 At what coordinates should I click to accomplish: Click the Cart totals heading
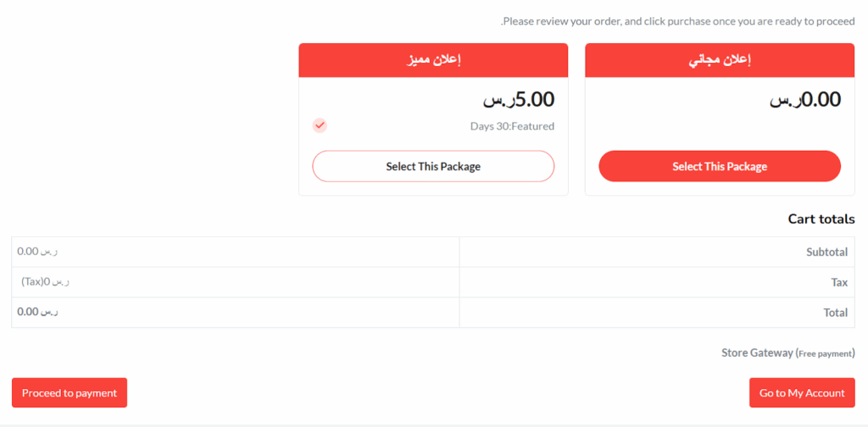pyautogui.click(x=821, y=219)
